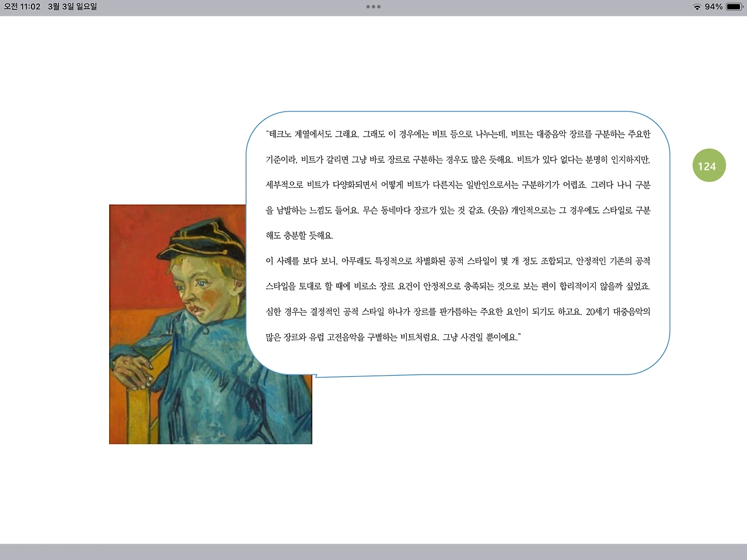Tap the battery icon in status bar
This screenshot has height=560, width=747.
pyautogui.click(x=734, y=7)
